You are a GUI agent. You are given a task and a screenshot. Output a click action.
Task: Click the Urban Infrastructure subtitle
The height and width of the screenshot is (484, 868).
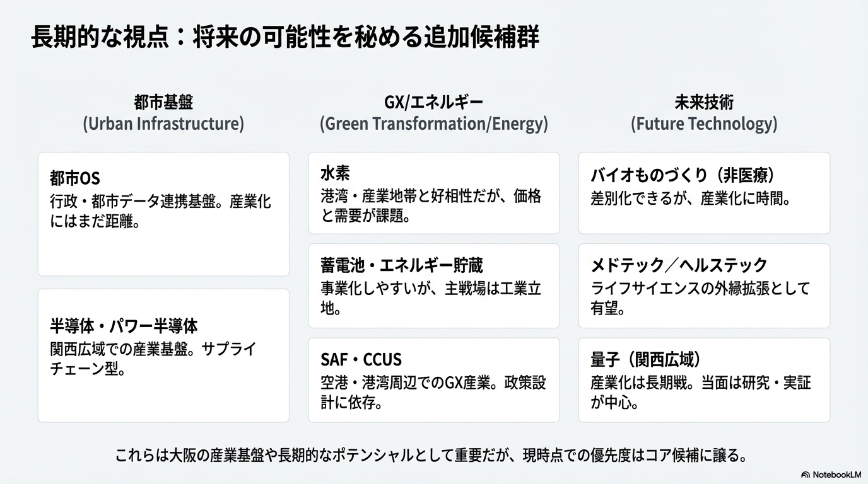pyautogui.click(x=163, y=124)
